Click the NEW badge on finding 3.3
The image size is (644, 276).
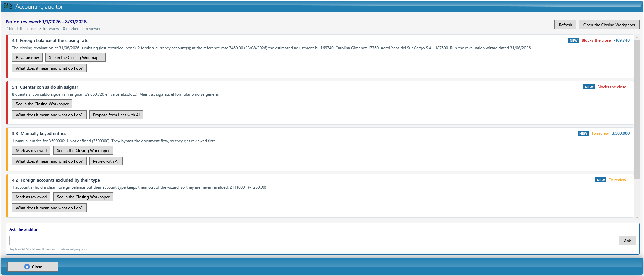[583, 133]
